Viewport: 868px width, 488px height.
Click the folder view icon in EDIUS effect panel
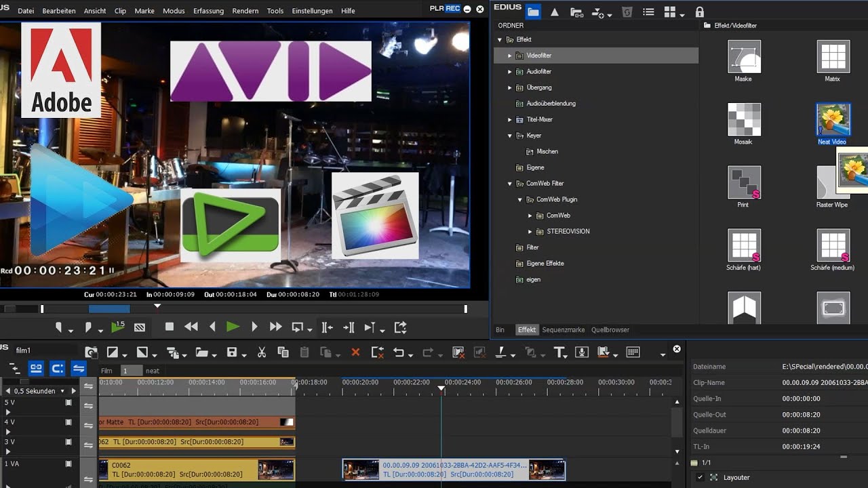pyautogui.click(x=533, y=12)
